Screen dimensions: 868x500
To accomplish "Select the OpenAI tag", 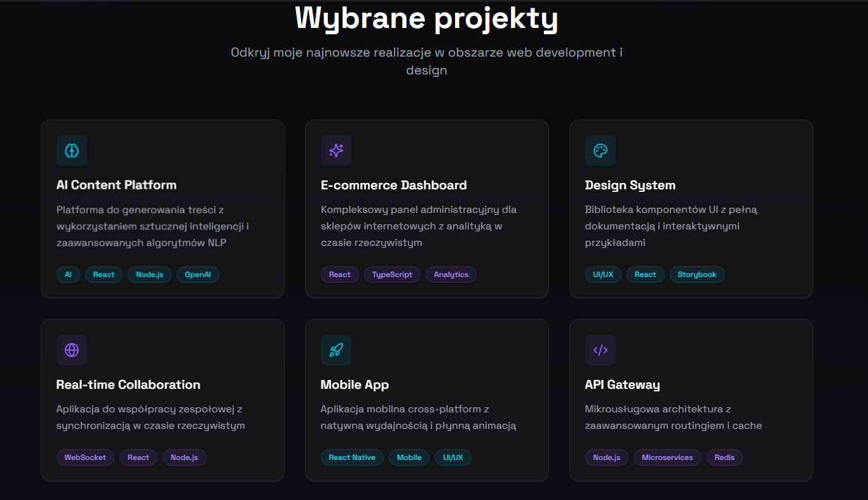I will [x=198, y=274].
